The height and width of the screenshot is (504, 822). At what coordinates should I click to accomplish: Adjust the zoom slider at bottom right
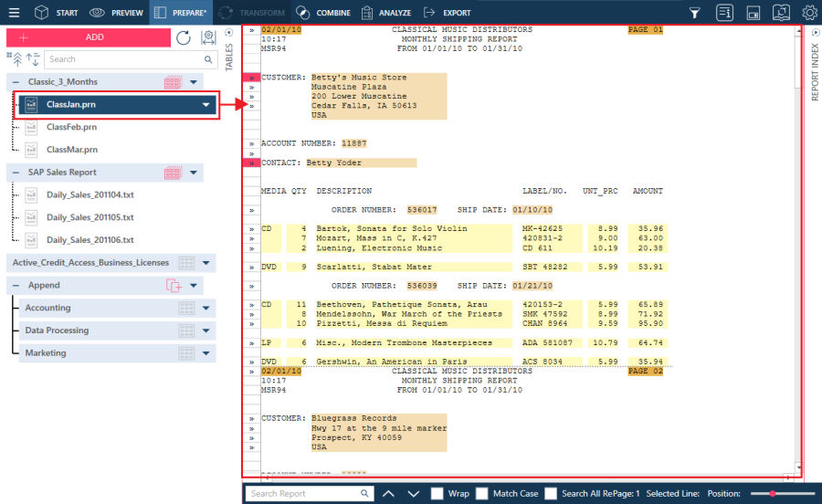point(773,494)
